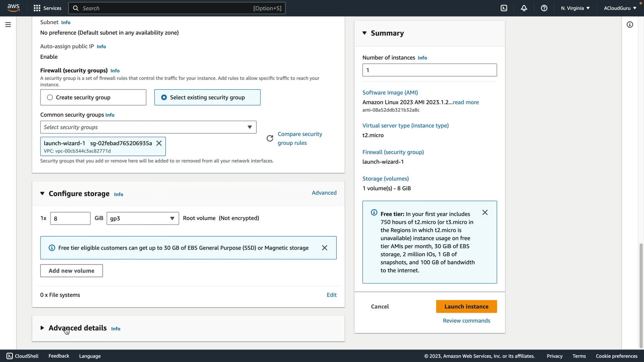644x362 pixels.
Task: Open the Services grid menu
Action: [47, 8]
